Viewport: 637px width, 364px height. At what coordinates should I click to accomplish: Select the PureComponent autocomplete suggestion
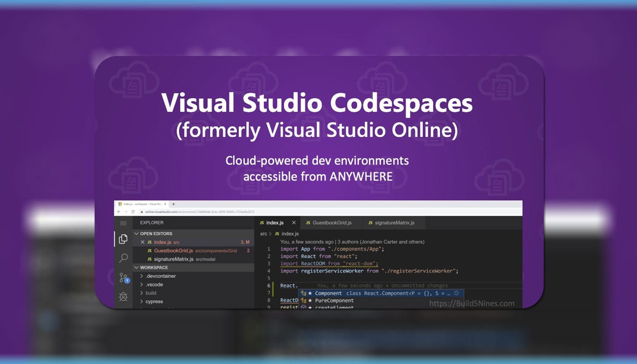tap(381, 301)
